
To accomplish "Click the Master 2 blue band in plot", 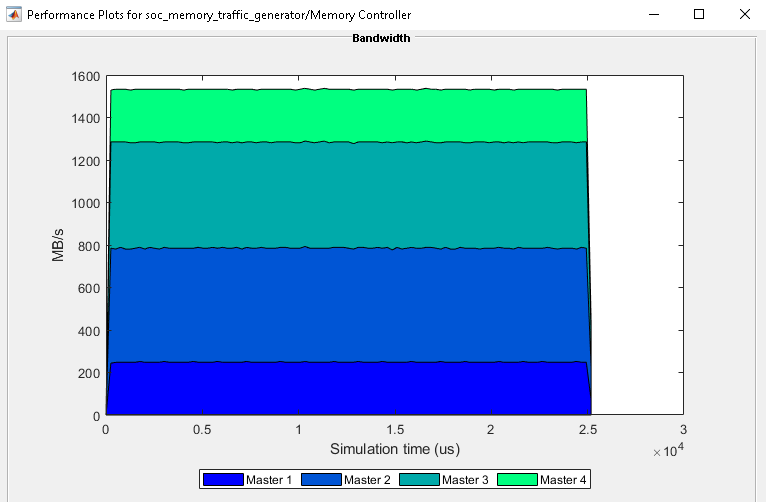I will coord(348,305).
